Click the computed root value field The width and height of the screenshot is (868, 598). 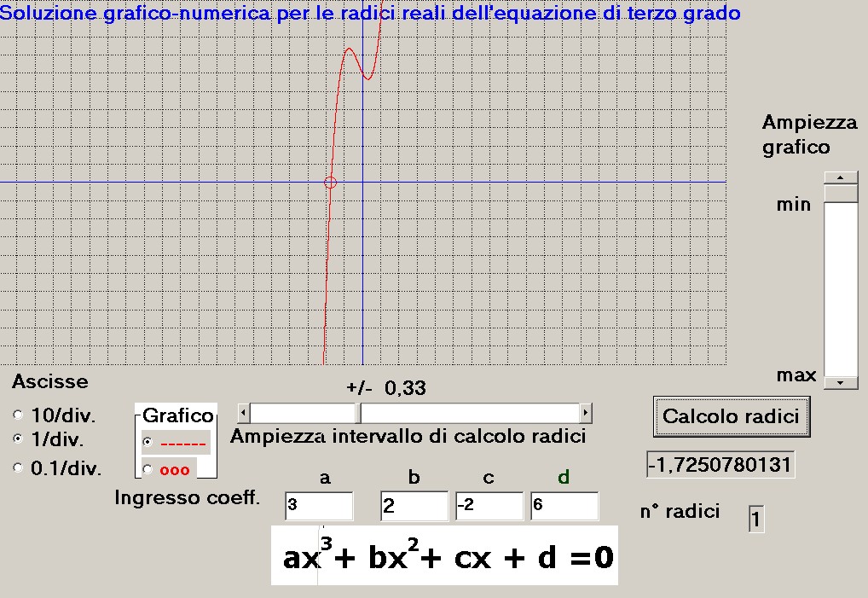(x=720, y=465)
